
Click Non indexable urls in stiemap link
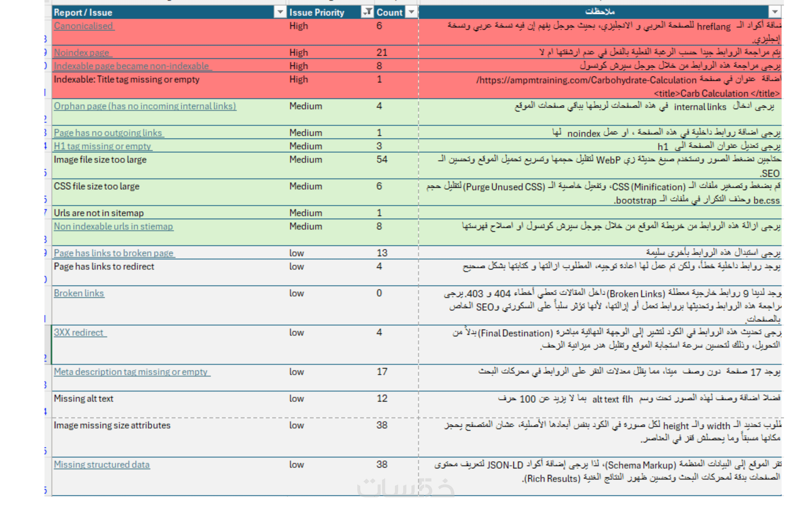pos(113,227)
